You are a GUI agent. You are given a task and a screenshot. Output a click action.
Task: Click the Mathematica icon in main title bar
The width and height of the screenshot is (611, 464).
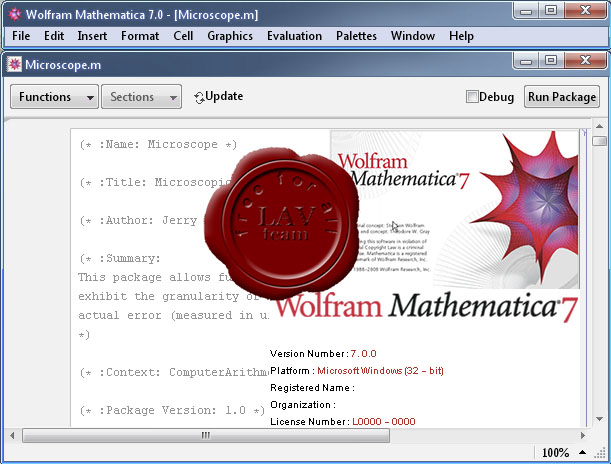click(15, 14)
